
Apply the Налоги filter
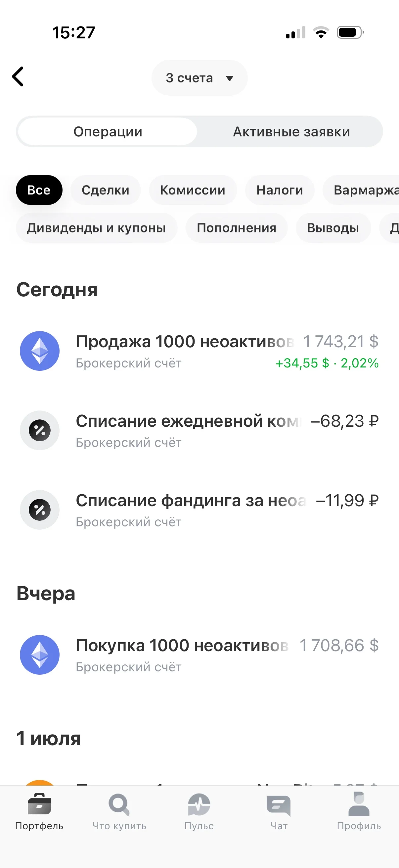click(280, 190)
